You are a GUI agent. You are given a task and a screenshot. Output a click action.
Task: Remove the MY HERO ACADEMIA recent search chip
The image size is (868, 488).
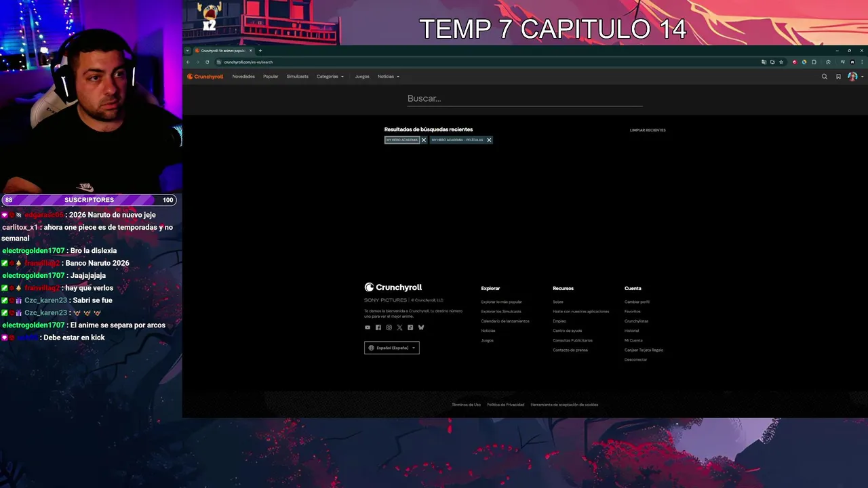coord(424,140)
